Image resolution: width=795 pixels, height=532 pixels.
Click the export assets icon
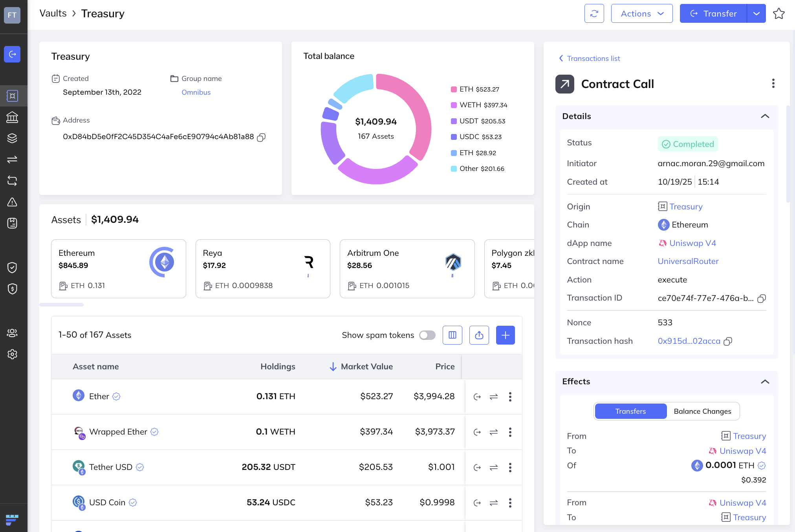point(479,335)
